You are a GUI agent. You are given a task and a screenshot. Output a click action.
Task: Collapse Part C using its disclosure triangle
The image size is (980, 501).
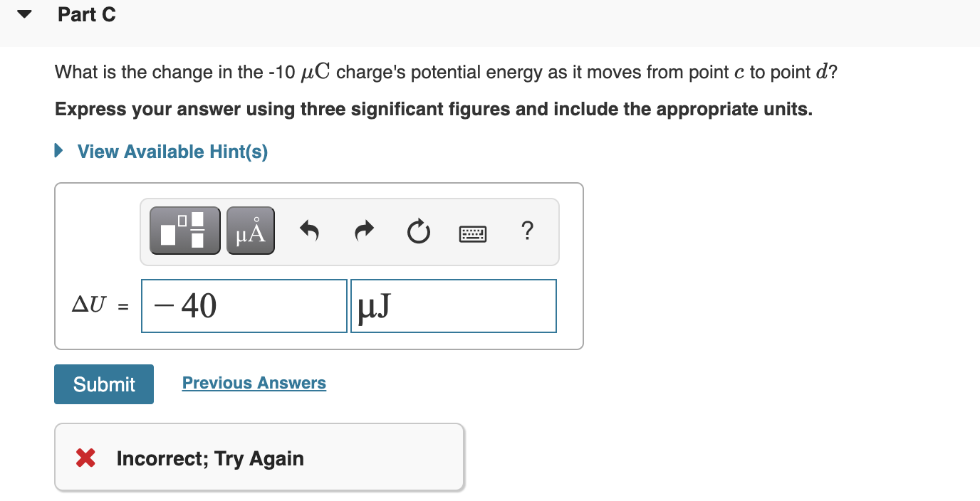point(22,14)
